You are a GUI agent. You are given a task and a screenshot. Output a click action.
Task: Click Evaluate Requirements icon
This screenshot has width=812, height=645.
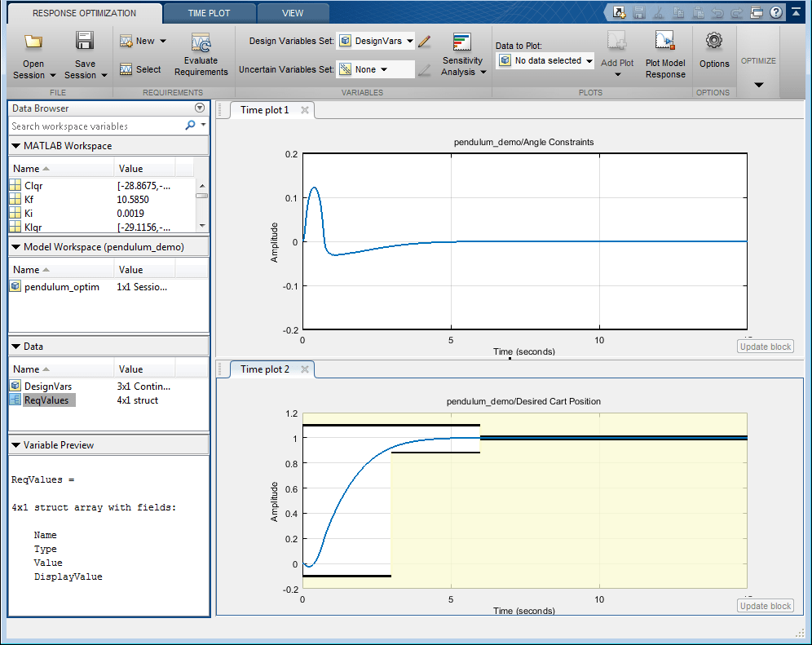(201, 43)
